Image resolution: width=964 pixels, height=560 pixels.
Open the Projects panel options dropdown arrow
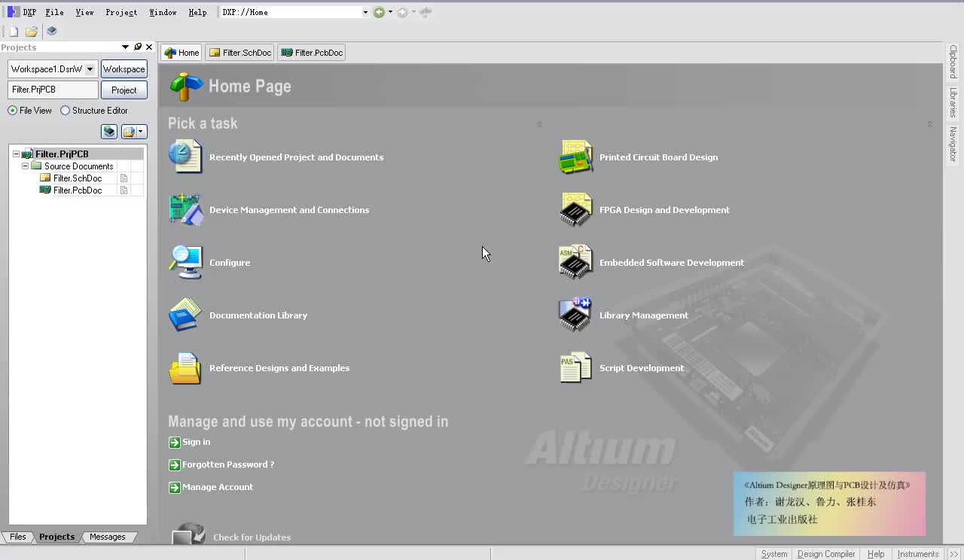click(x=125, y=47)
